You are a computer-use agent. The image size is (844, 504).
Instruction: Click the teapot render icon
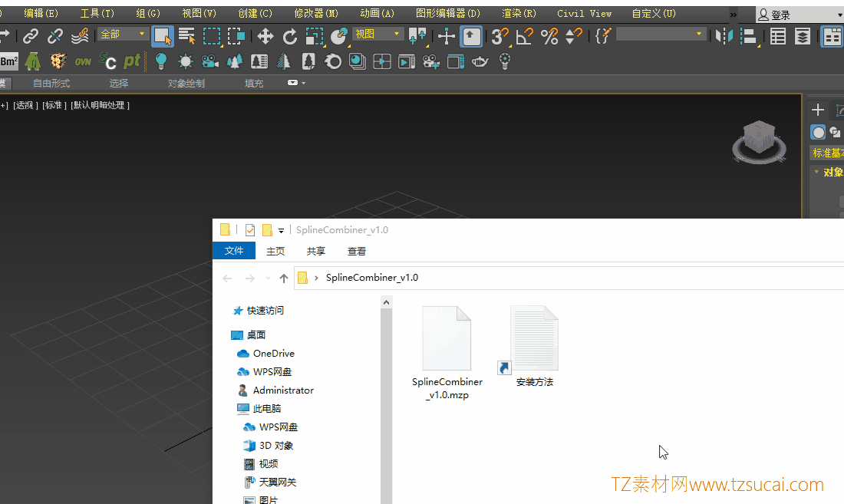[x=480, y=61]
